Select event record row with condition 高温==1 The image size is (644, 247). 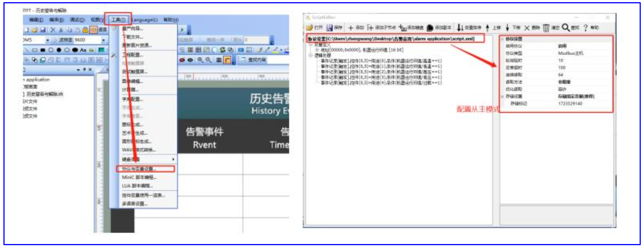tap(381, 61)
